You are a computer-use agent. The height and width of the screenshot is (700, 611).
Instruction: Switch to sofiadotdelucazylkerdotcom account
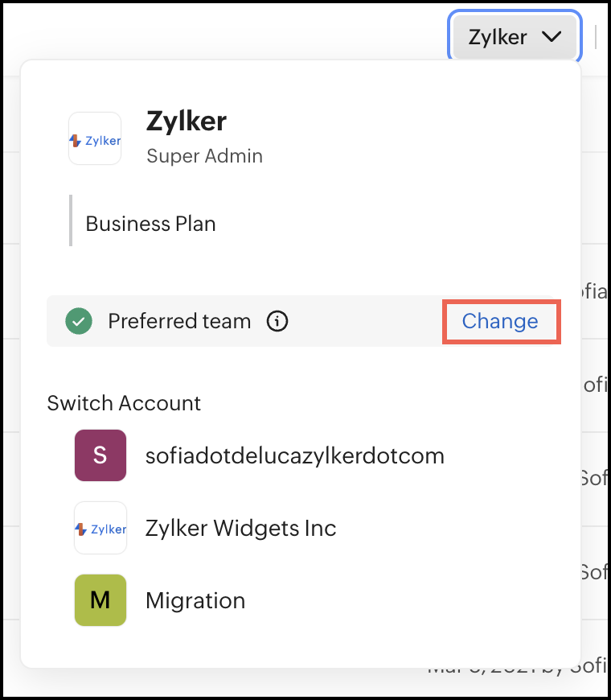pyautogui.click(x=294, y=456)
